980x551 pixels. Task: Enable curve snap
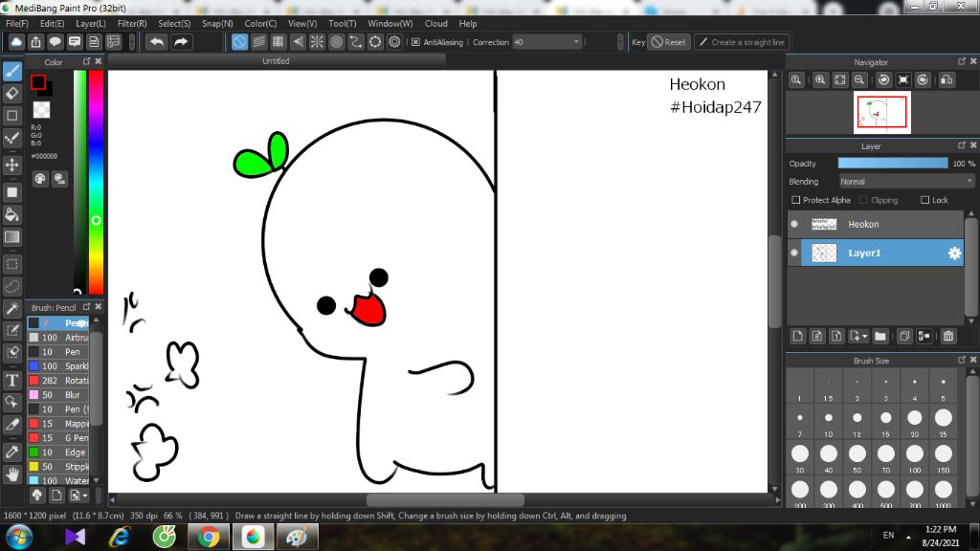(356, 42)
